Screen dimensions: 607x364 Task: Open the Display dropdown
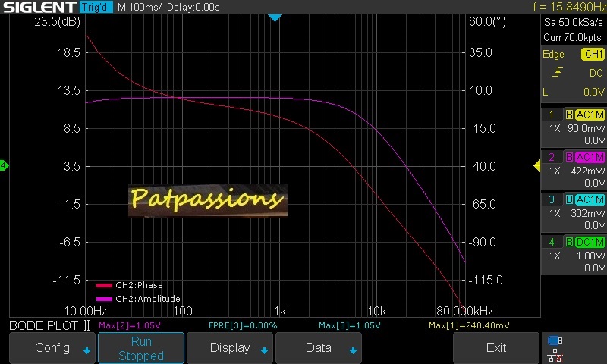230,348
